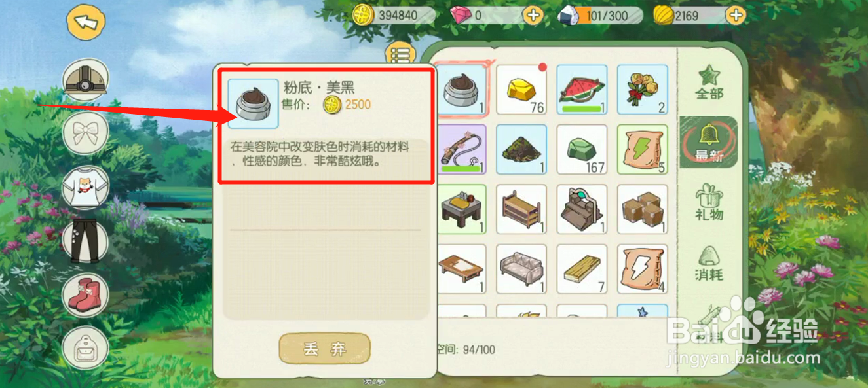
Task: Add more pink gems with plus button
Action: tap(533, 15)
